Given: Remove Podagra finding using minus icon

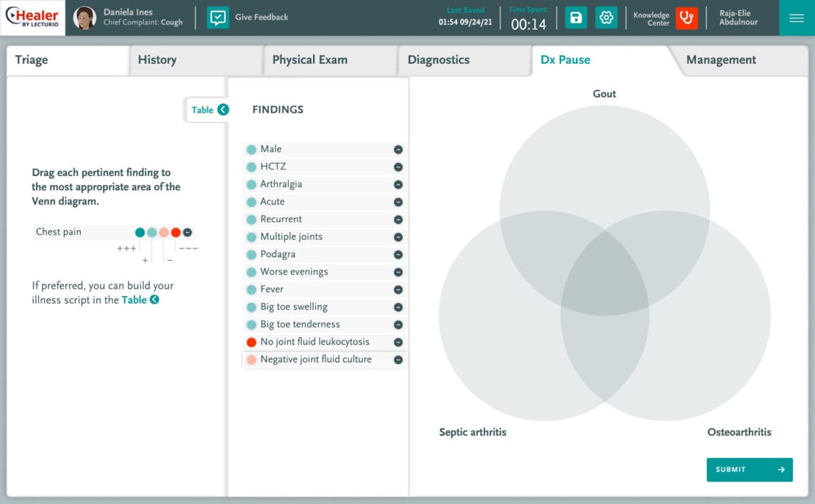Looking at the screenshot, I should point(398,255).
